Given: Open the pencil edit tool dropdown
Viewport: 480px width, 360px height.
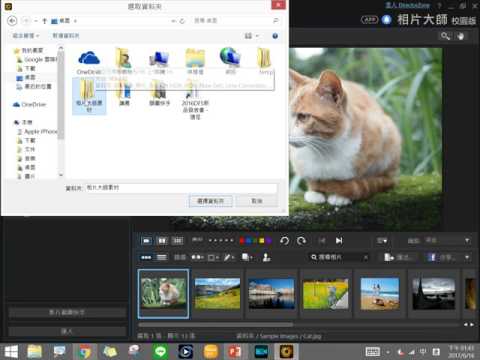Looking at the screenshot, I should 229,257.
